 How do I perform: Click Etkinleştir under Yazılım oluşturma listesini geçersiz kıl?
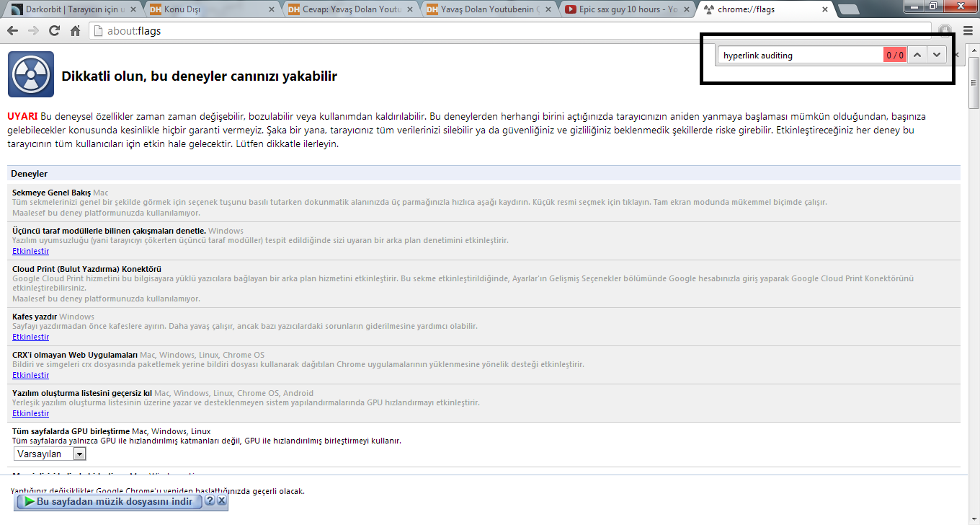(31, 413)
